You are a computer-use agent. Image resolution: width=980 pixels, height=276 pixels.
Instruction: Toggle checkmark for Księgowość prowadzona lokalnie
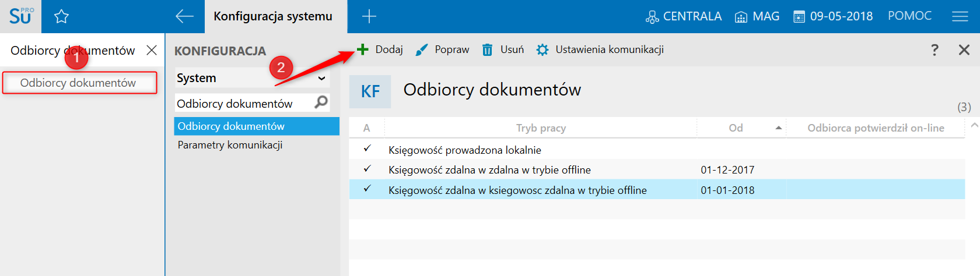tap(367, 149)
